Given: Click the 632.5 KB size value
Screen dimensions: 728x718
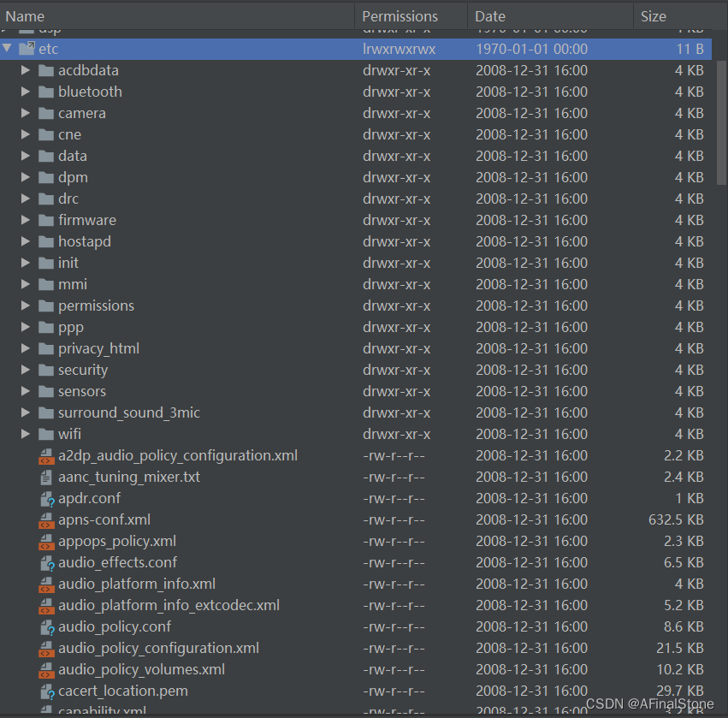Looking at the screenshot, I should coord(676,519).
